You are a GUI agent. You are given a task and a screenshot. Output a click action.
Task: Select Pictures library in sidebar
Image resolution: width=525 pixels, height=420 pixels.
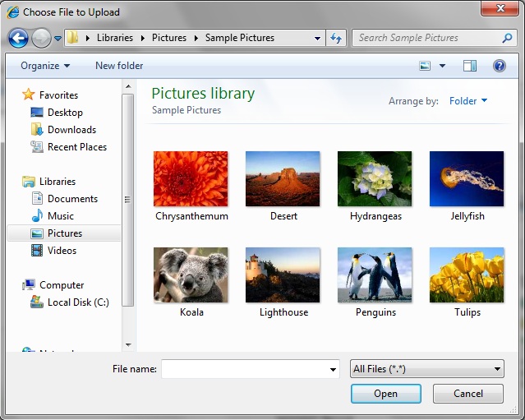click(x=65, y=233)
